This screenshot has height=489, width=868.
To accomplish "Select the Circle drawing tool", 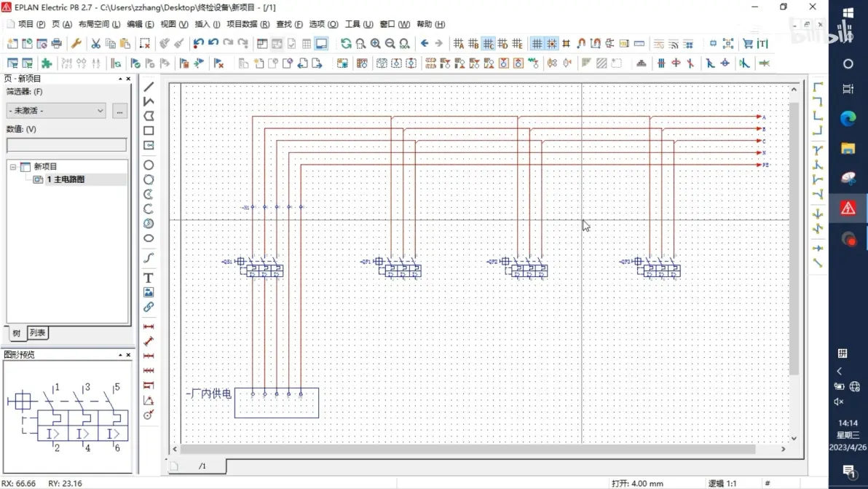I will (x=149, y=165).
